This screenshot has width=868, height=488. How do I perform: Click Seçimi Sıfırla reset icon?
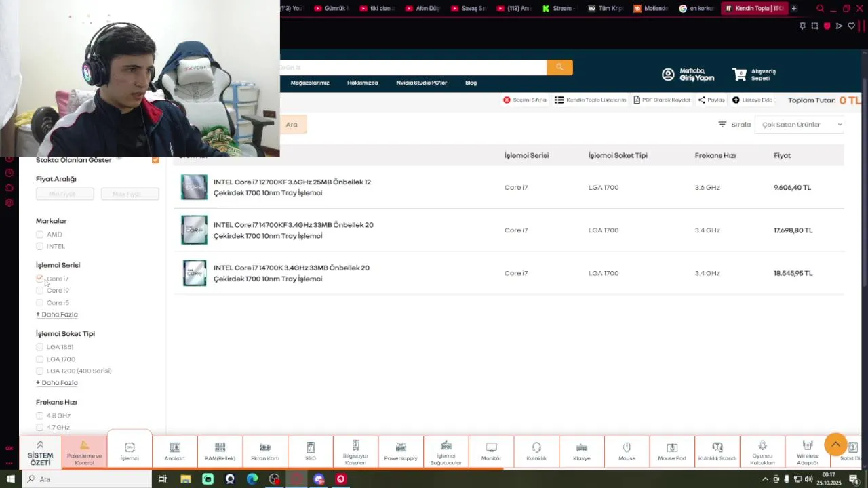(x=507, y=100)
